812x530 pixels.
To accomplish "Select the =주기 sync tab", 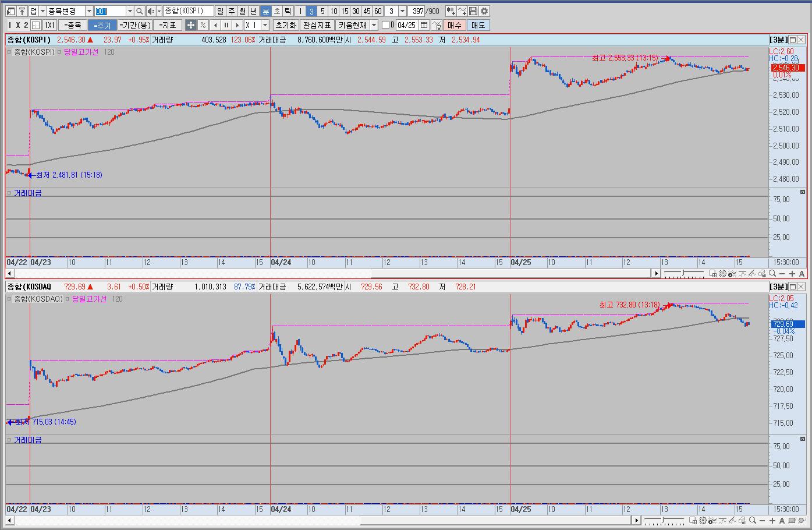I will click(102, 25).
